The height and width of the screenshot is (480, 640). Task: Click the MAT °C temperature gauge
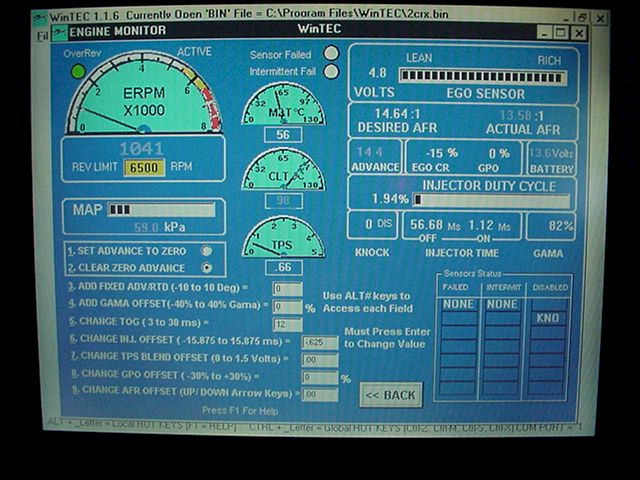(x=284, y=104)
